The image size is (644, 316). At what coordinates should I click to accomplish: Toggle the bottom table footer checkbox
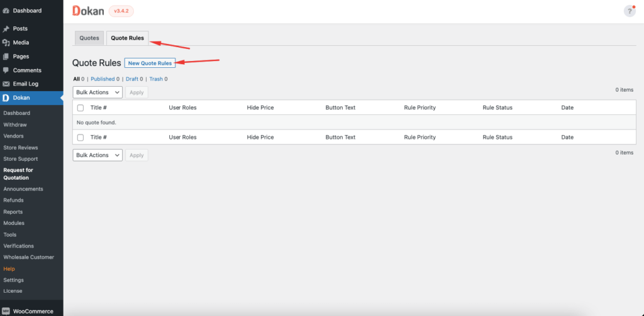pyautogui.click(x=80, y=138)
